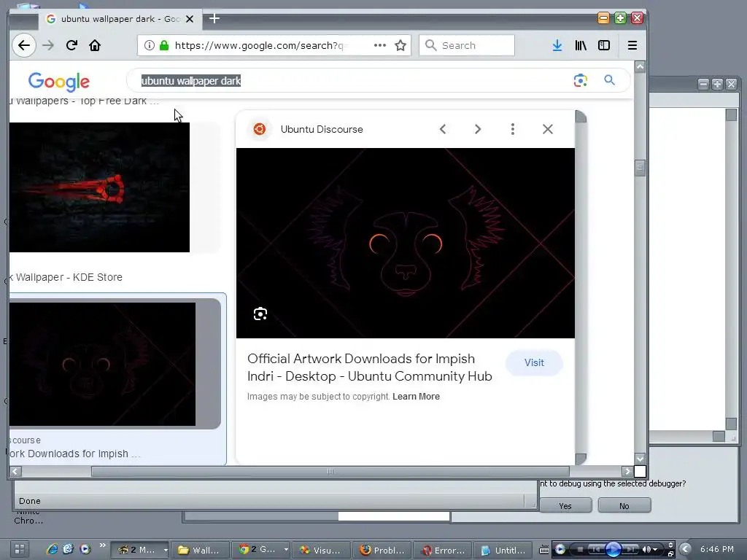
Task: Launch Internet Explorer from quick launch
Action: [52, 549]
